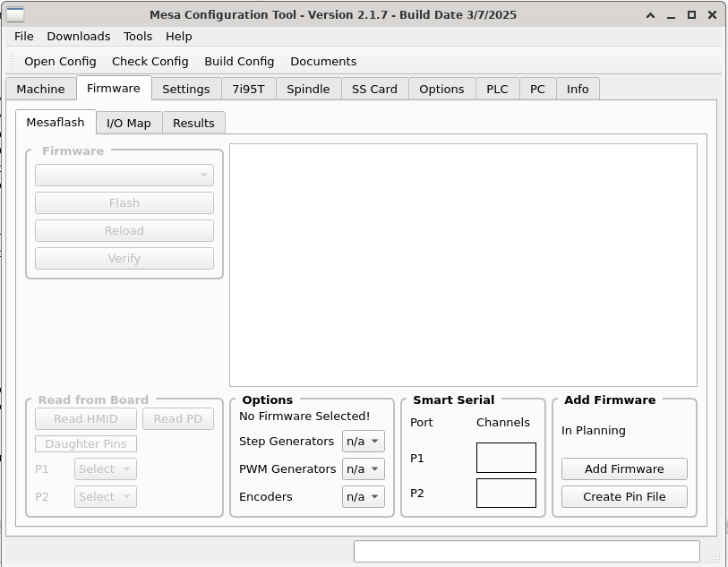The width and height of the screenshot is (728, 567).
Task: Click the Flash button
Action: tap(124, 203)
